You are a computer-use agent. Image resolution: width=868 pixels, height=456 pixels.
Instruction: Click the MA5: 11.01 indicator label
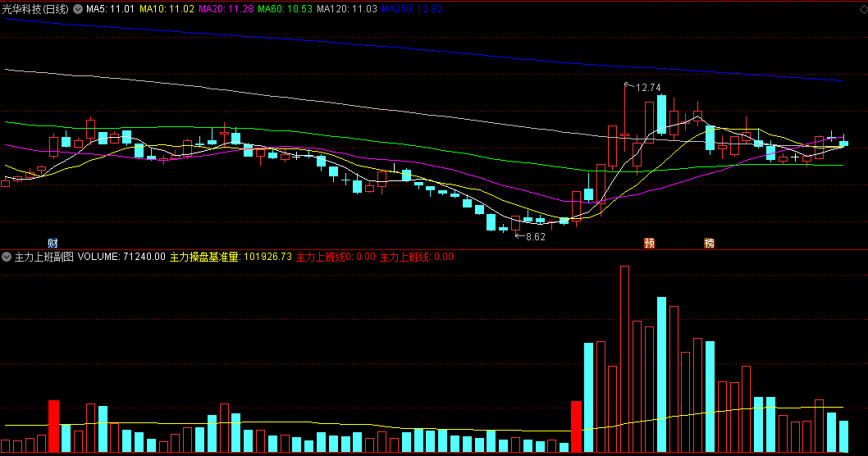coord(110,9)
